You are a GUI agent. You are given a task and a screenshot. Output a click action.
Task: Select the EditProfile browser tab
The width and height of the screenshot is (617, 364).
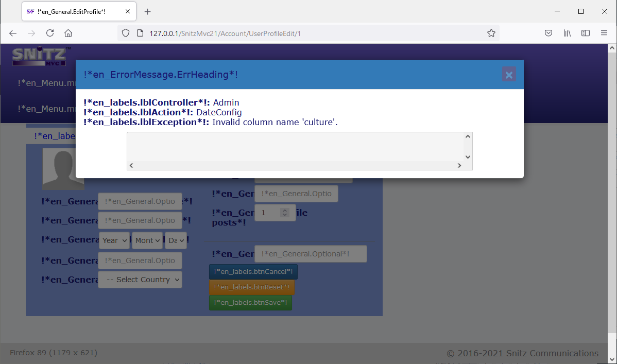pyautogui.click(x=72, y=11)
